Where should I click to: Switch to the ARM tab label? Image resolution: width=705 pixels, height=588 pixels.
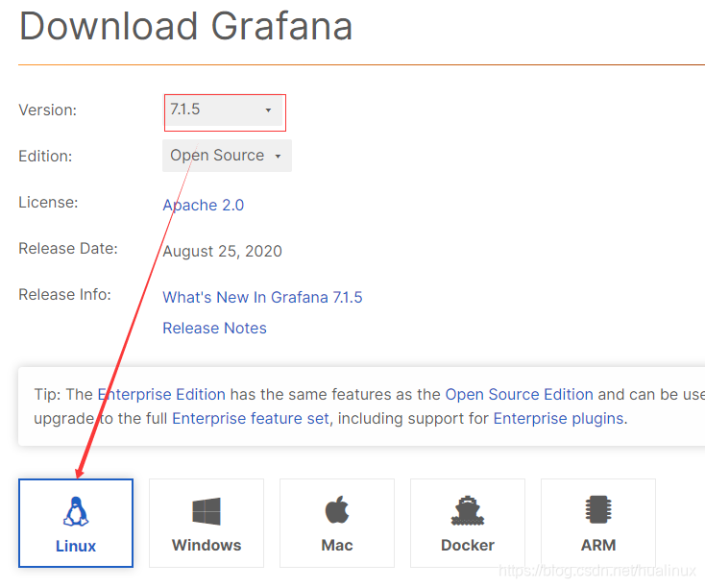598,546
